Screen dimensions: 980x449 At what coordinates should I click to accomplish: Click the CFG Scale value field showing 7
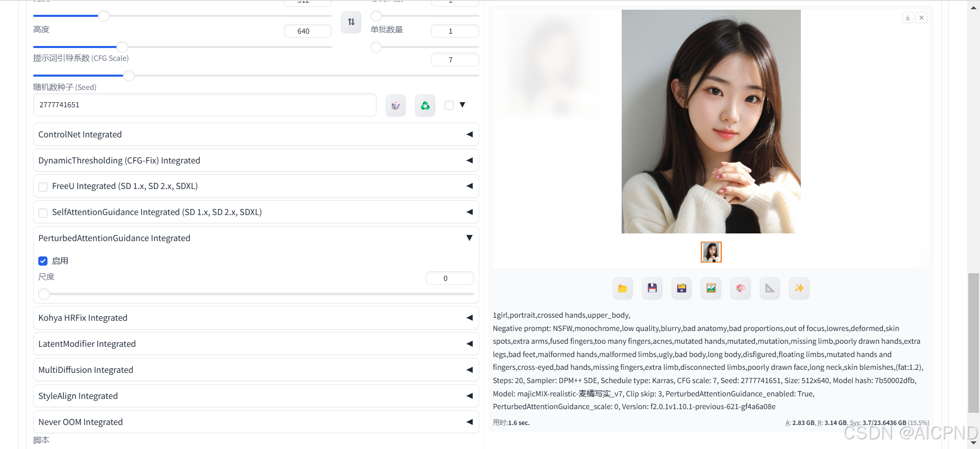[455, 60]
